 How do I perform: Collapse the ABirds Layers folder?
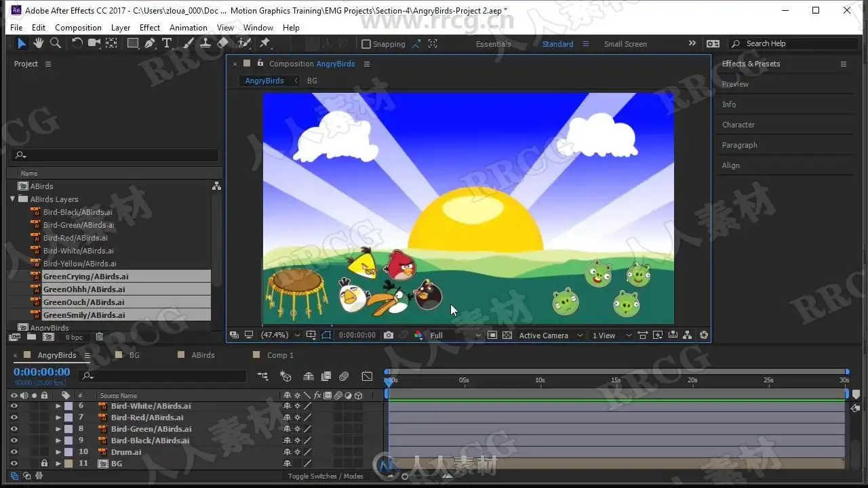pyautogui.click(x=13, y=199)
